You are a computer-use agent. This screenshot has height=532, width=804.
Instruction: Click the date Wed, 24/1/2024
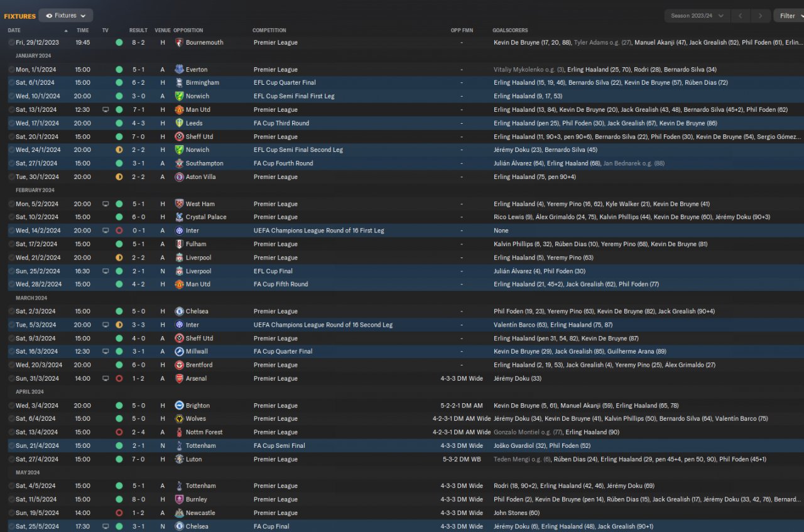pos(38,150)
